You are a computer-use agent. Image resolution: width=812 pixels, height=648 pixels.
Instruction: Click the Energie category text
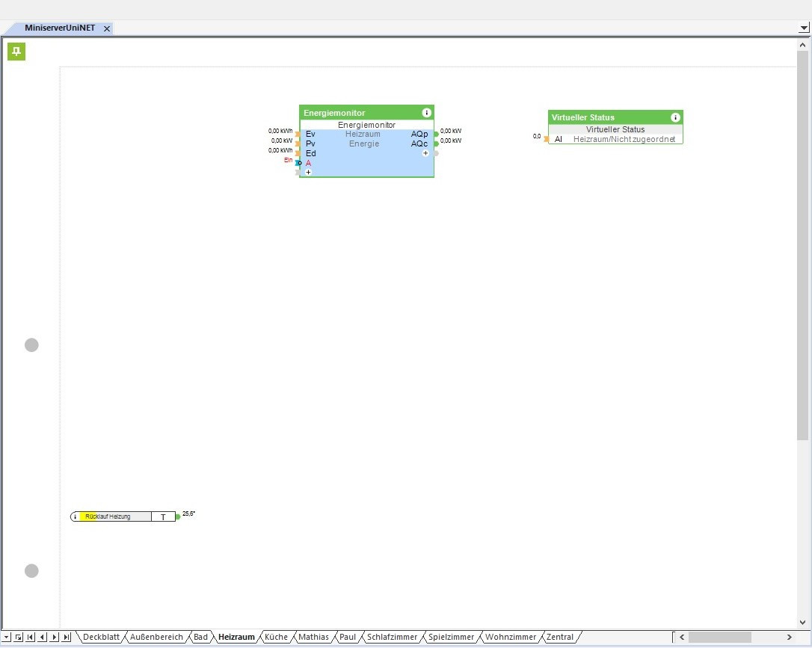(364, 144)
